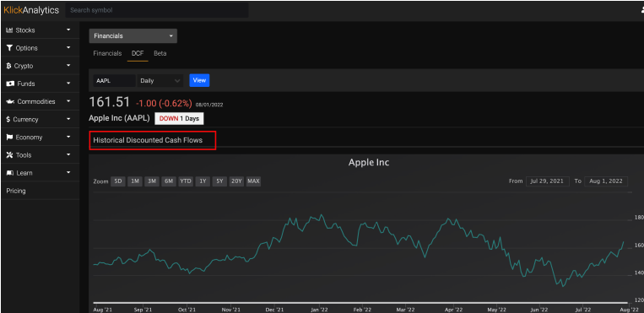Viewport: 644px width, 313px height.
Task: Open the Economy sidebar menu
Action: 41,138
